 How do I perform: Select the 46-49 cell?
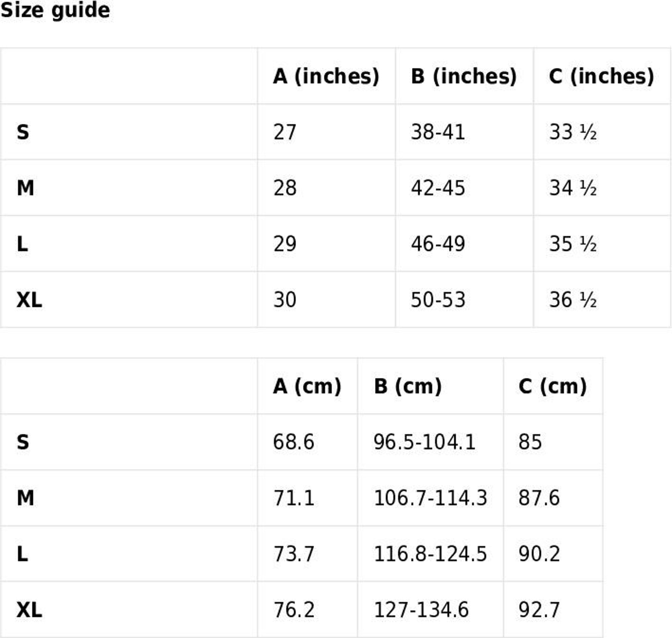click(x=438, y=244)
